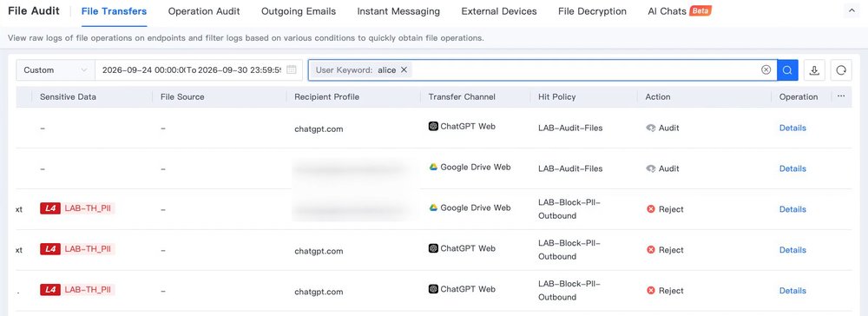
Task: Click Reject icon in the last row
Action: 651,291
